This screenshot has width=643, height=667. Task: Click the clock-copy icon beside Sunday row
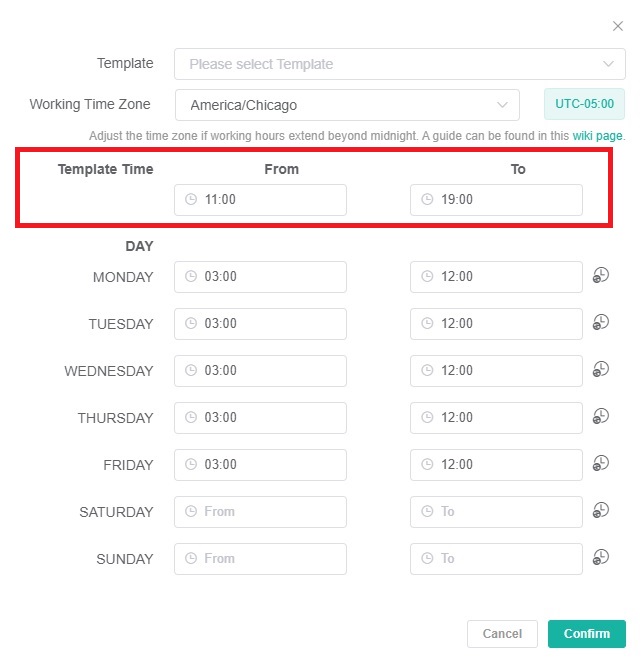coord(601,558)
